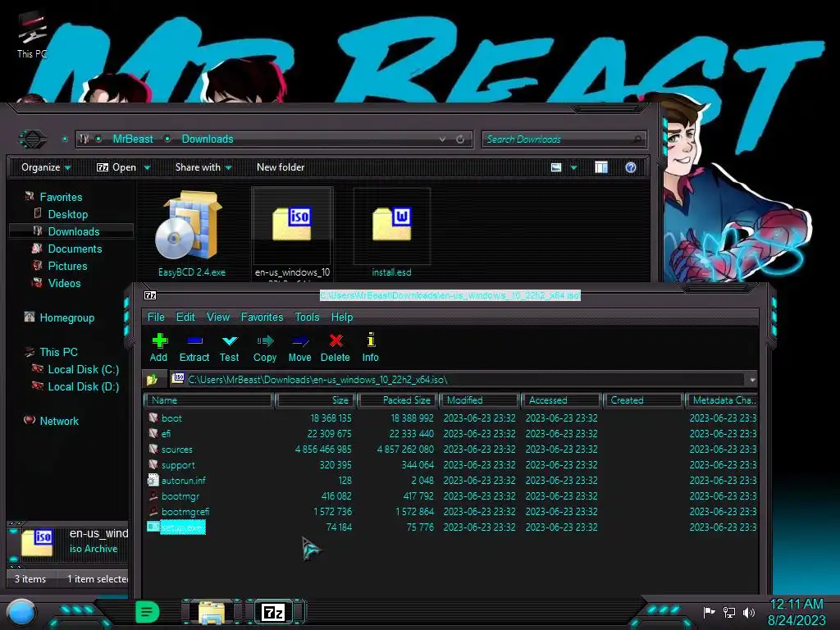This screenshot has height=630, width=840.
Task: Click the volume speaker tray icon
Action: coord(749,612)
